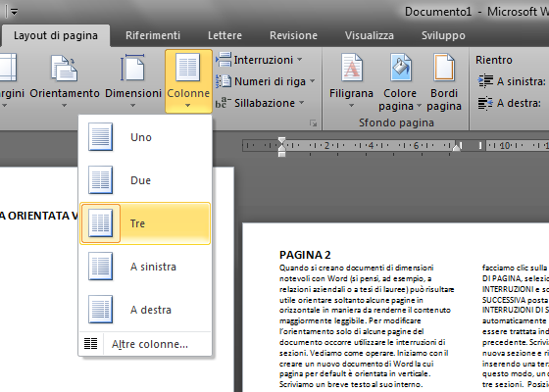Open the Sillabazione hyphenation dropdown
549x392 pixels.
[260, 103]
